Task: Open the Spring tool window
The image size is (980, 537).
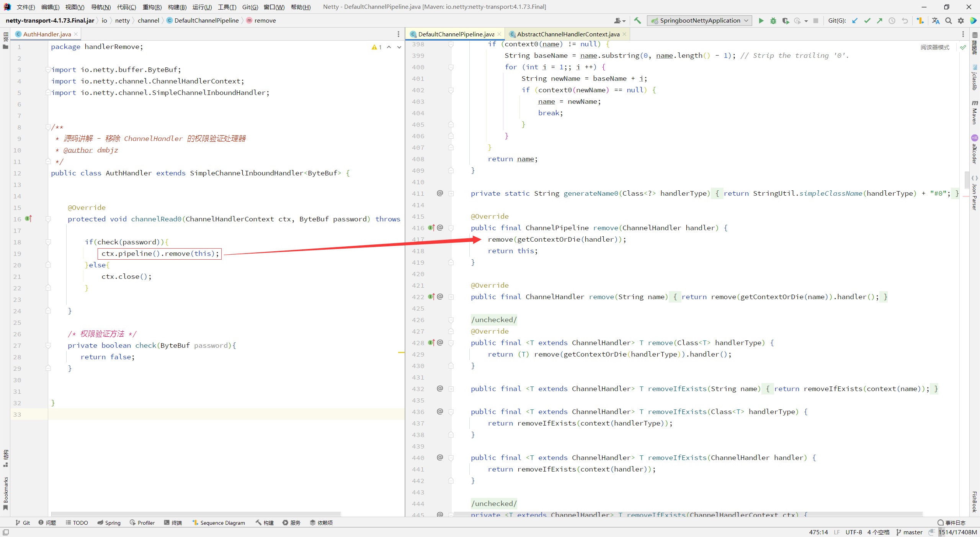Action: 109,522
